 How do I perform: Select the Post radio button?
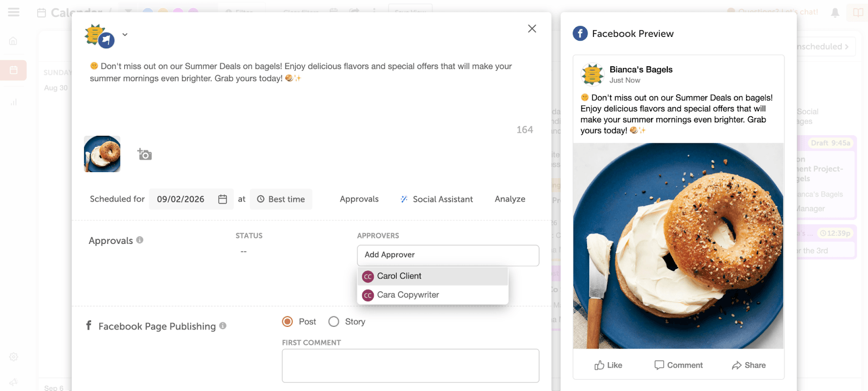coord(288,321)
